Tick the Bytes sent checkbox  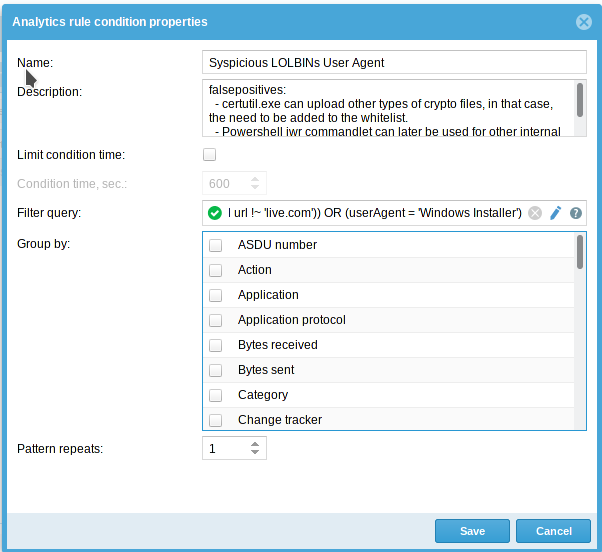click(215, 370)
